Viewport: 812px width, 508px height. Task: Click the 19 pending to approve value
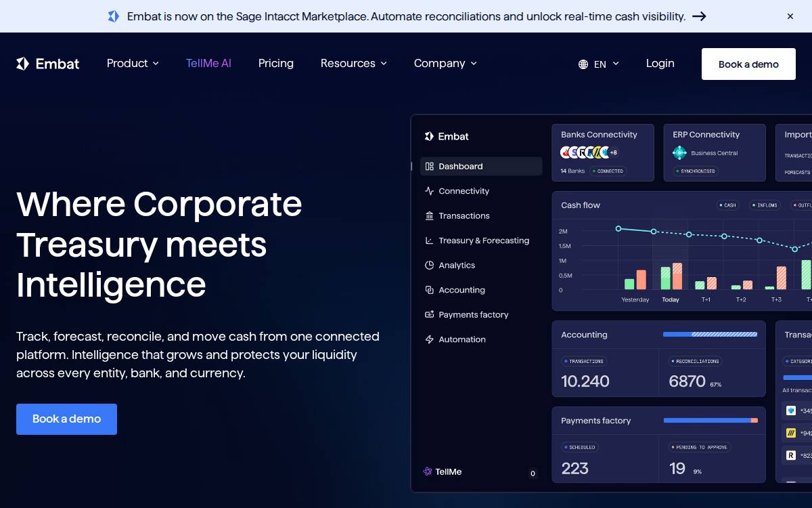click(677, 468)
